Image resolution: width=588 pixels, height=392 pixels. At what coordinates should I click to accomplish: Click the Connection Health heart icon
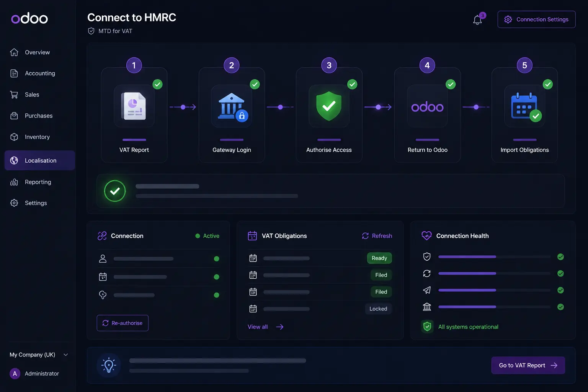(426, 236)
